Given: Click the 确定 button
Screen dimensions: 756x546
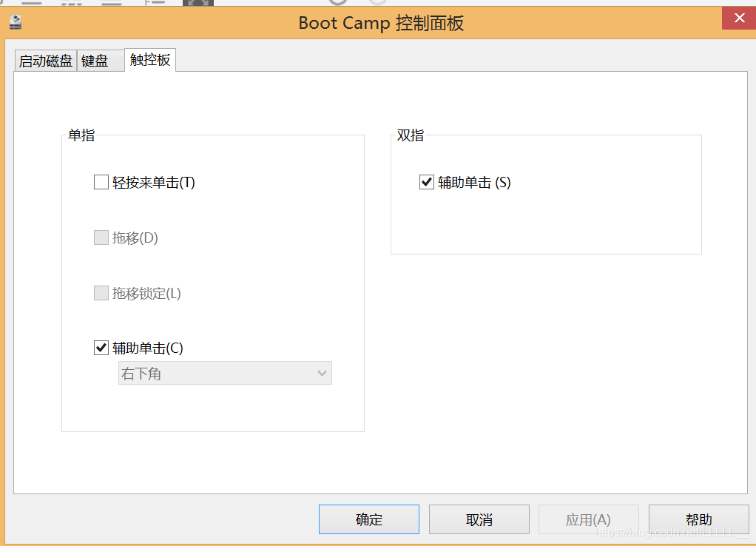Looking at the screenshot, I should coord(369,519).
